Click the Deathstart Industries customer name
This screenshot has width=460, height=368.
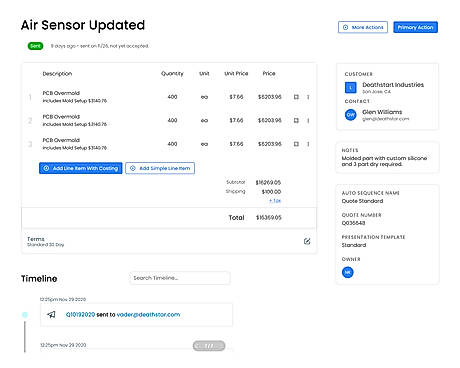(393, 85)
